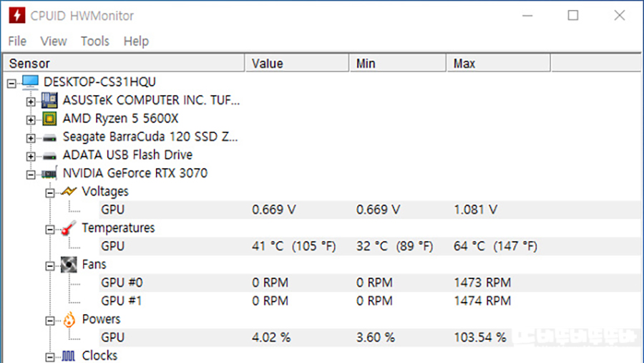Viewport: 644px width, 363px height.
Task: Click the 64 °C (147 °F) maximum temperature
Action: [496, 246]
